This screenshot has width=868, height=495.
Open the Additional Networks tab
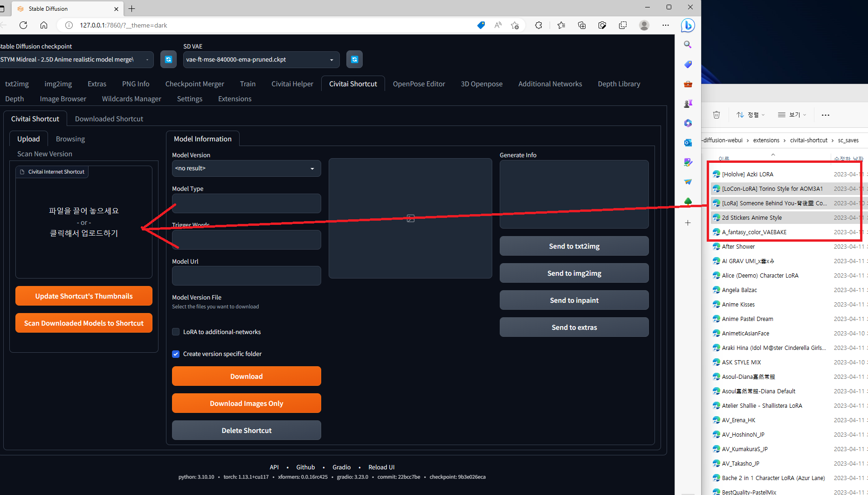(550, 84)
